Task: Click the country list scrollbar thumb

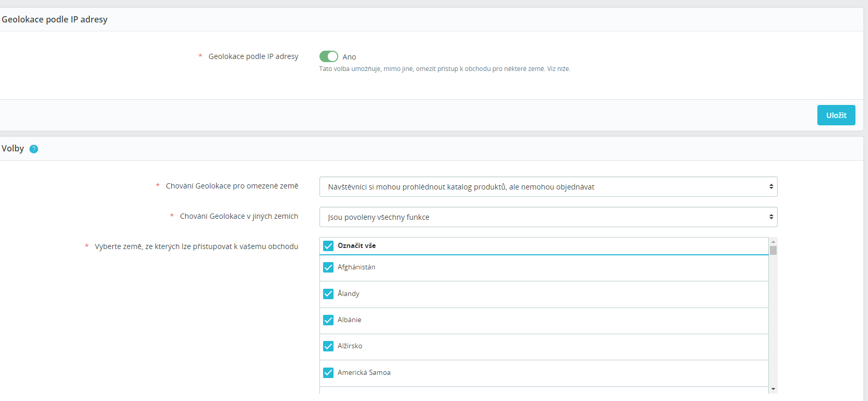Action: click(x=773, y=251)
